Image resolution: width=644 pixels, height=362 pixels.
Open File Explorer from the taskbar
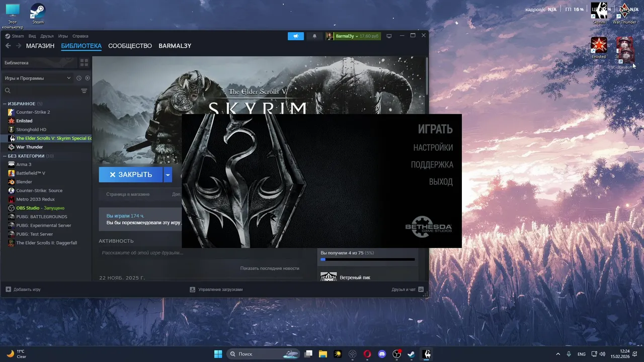323,354
